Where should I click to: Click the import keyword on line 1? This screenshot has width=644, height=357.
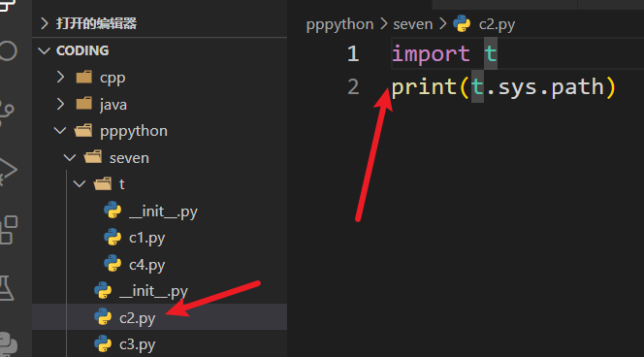pyautogui.click(x=431, y=53)
